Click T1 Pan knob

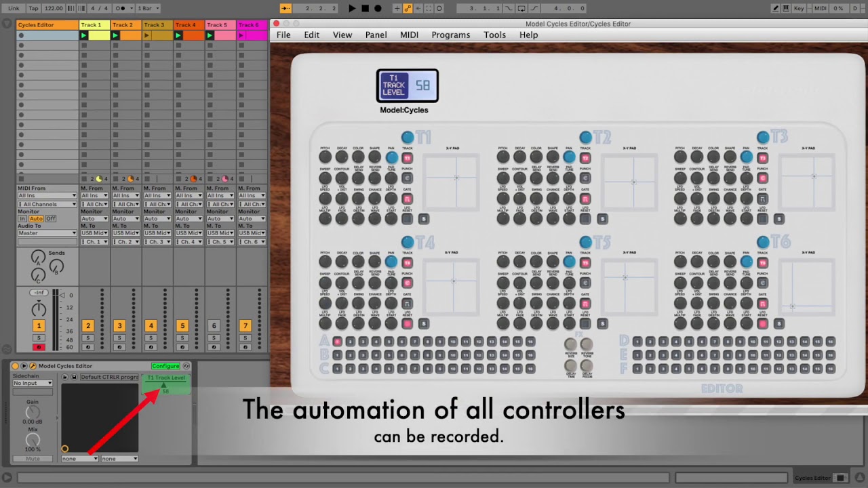pyautogui.click(x=391, y=157)
